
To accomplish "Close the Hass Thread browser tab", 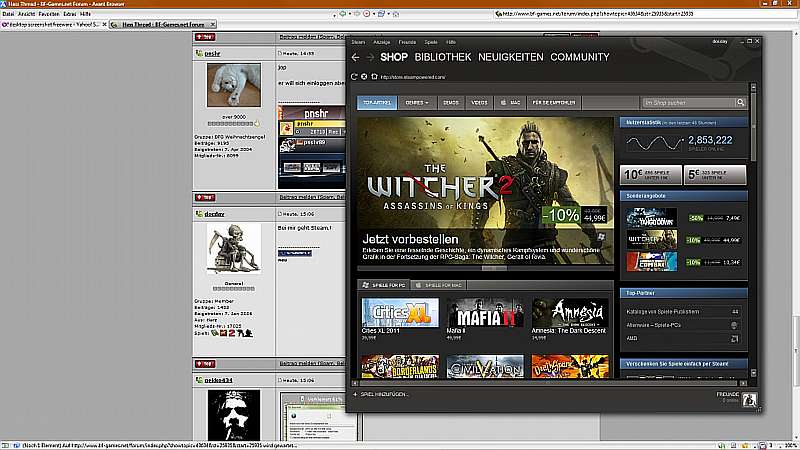I will 213,24.
